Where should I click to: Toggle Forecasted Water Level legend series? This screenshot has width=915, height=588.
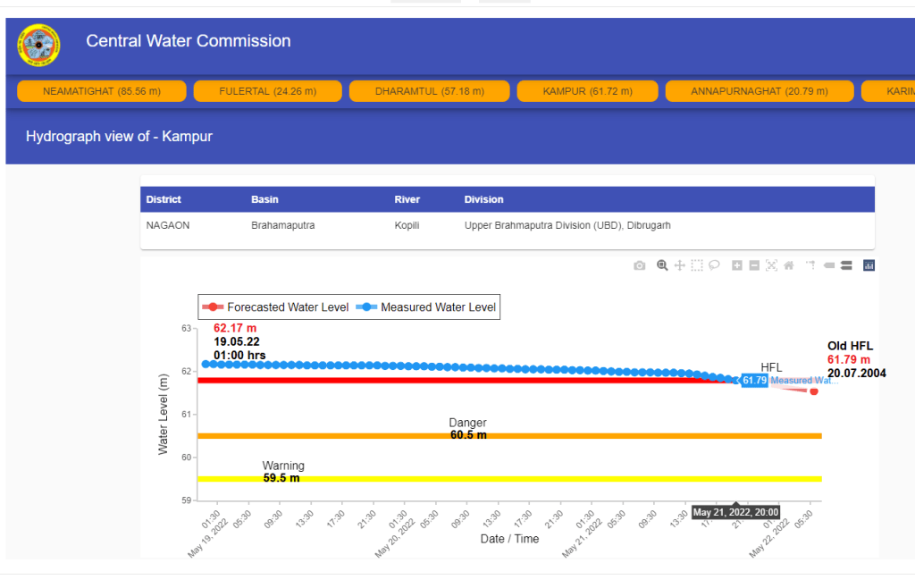276,307
